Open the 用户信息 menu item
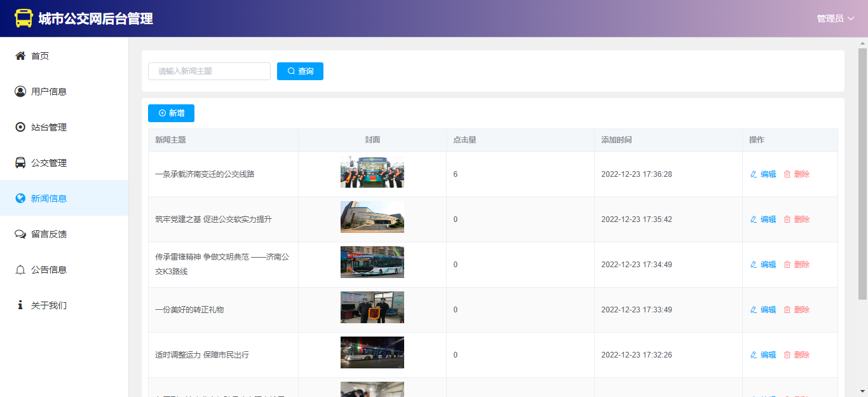The height and width of the screenshot is (397, 868). click(x=49, y=92)
